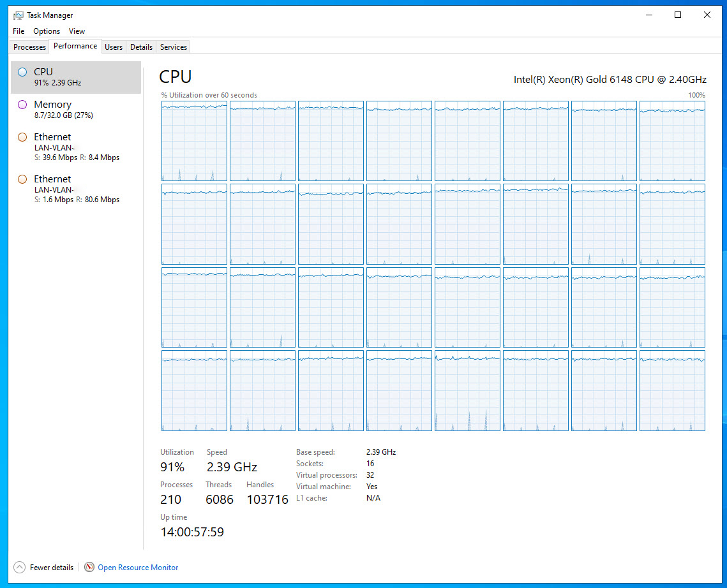Click the CPU circle icon in sidebar
The height and width of the screenshot is (588, 727).
pos(22,72)
